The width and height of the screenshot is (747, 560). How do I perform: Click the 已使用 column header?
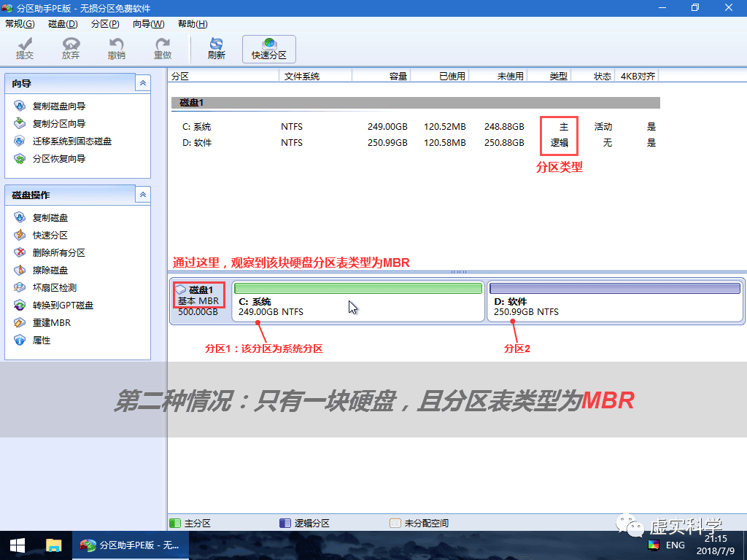[439, 76]
